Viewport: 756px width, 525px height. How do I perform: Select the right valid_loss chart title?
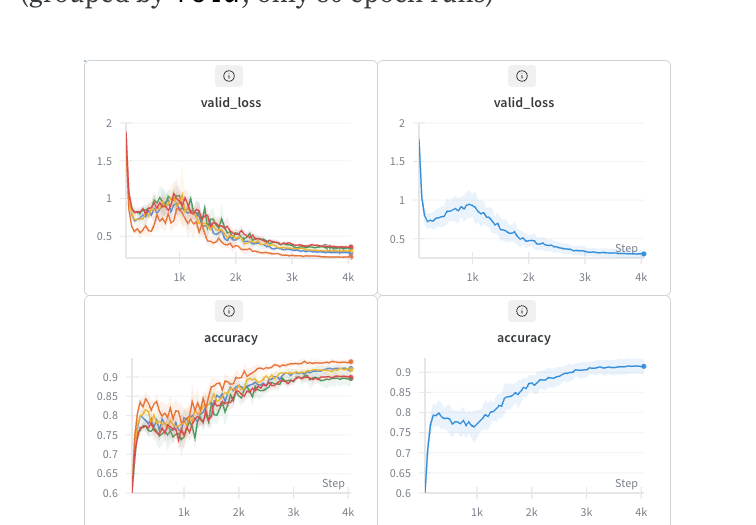tap(524, 102)
